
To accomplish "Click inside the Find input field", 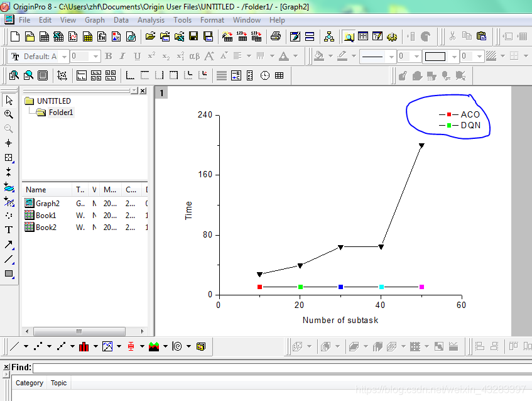I will tap(282, 368).
